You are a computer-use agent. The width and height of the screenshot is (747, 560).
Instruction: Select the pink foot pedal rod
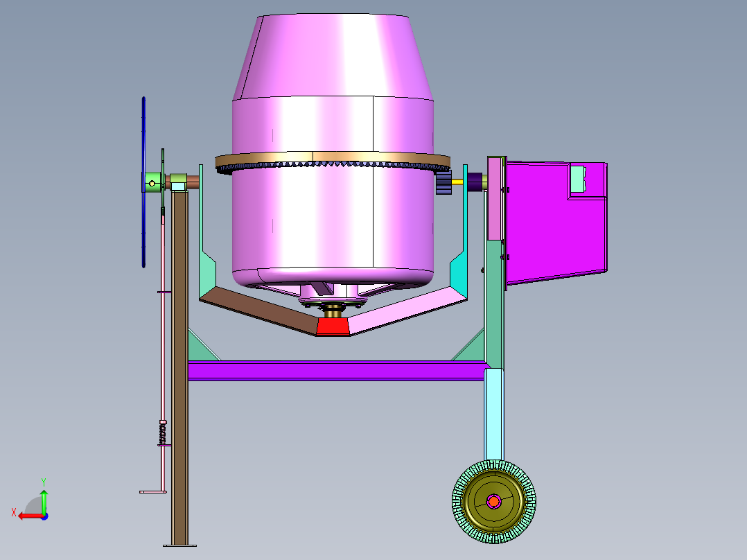point(162,353)
